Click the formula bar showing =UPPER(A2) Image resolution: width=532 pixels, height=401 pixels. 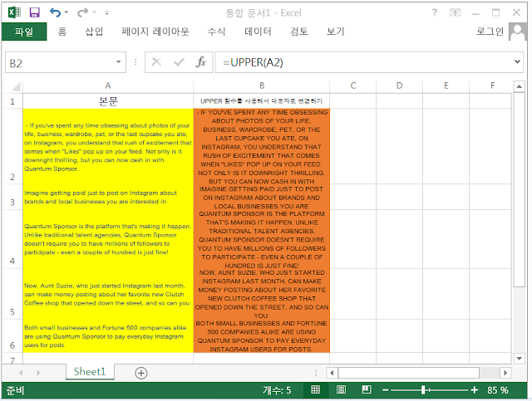pyautogui.click(x=363, y=62)
